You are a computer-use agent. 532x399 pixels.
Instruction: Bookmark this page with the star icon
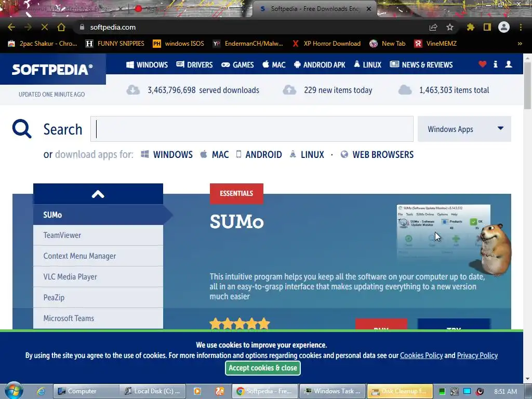point(450,27)
